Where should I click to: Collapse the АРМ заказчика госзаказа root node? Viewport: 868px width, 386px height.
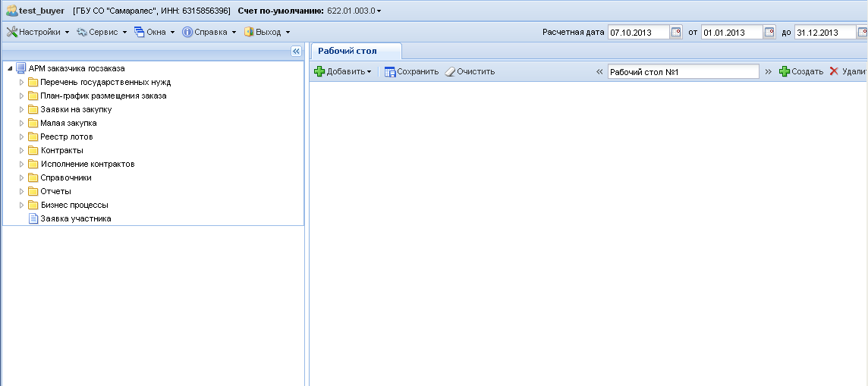(x=10, y=68)
